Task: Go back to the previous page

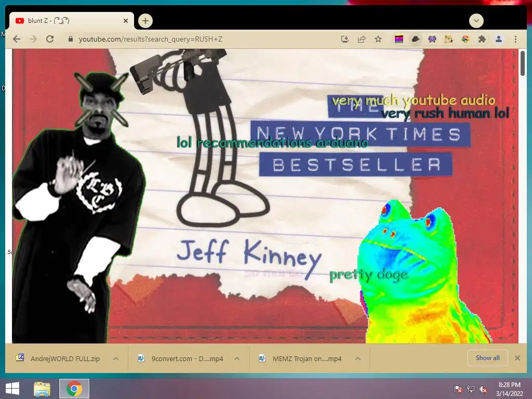Action: coord(17,39)
